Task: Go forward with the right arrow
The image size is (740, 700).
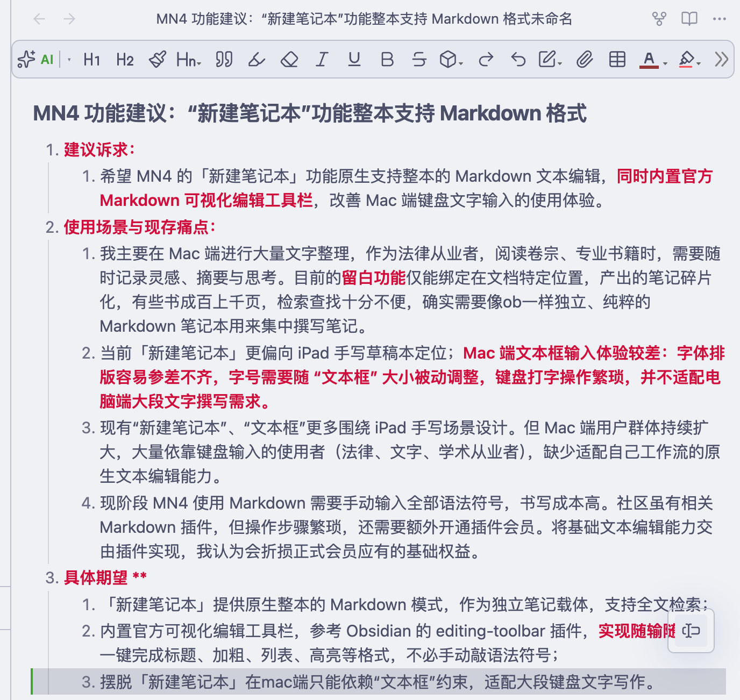Action: 69,19
